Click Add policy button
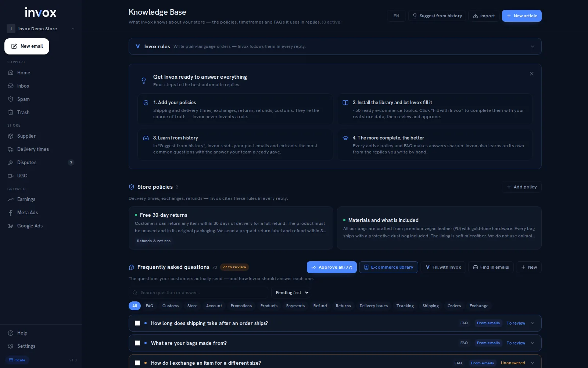Screen dimensions: 588x368 pos(521,187)
